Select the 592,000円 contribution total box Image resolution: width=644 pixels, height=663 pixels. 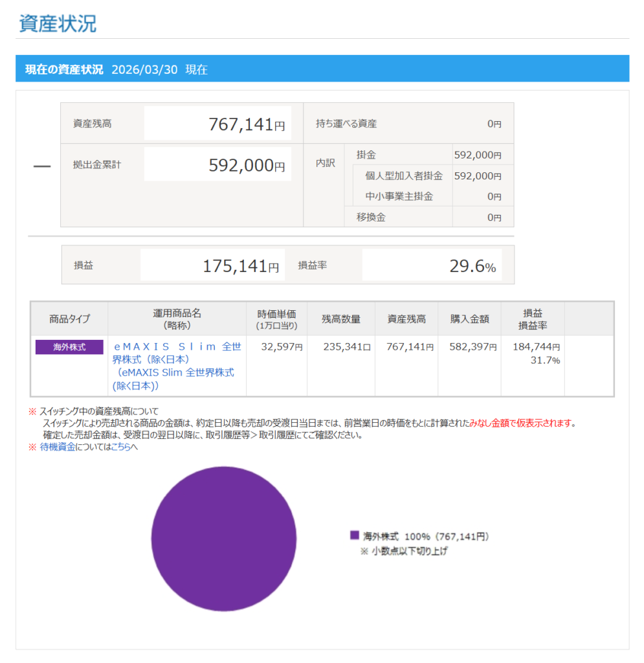[217, 165]
